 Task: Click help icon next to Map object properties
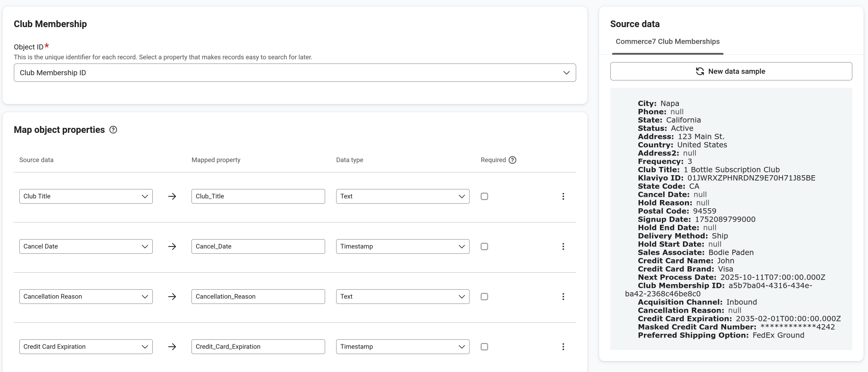(x=113, y=130)
